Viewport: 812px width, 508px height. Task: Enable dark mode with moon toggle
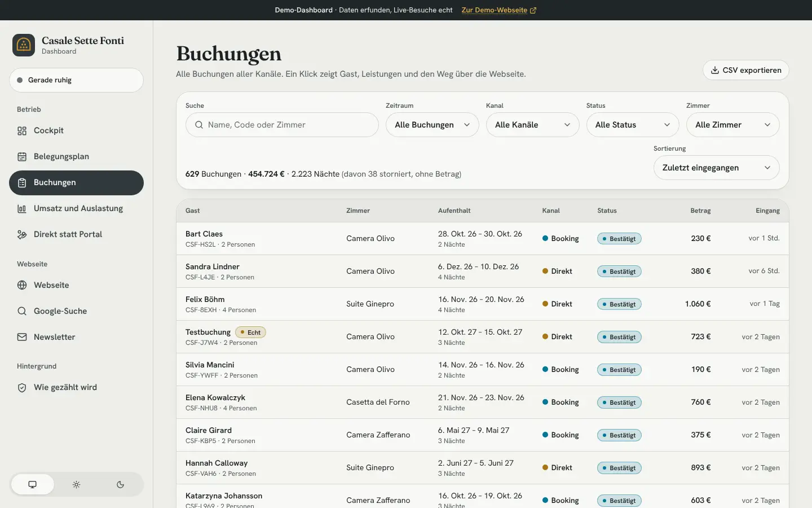[120, 484]
